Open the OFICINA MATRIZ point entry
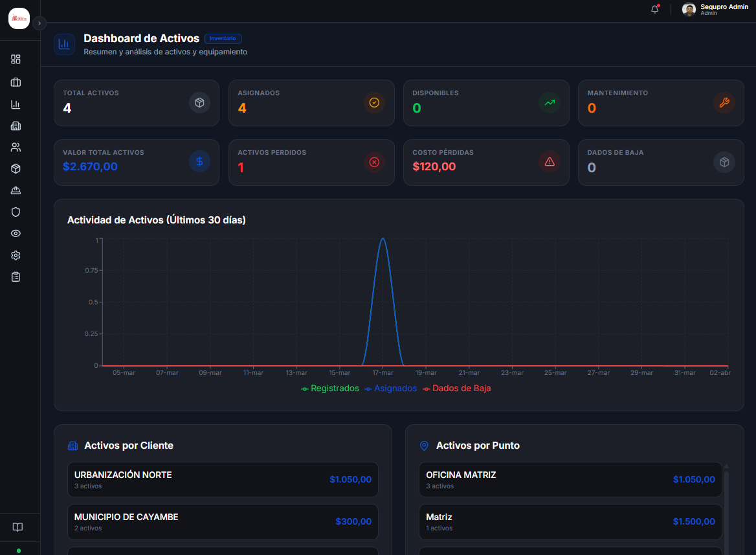This screenshot has width=756, height=555. coord(570,479)
